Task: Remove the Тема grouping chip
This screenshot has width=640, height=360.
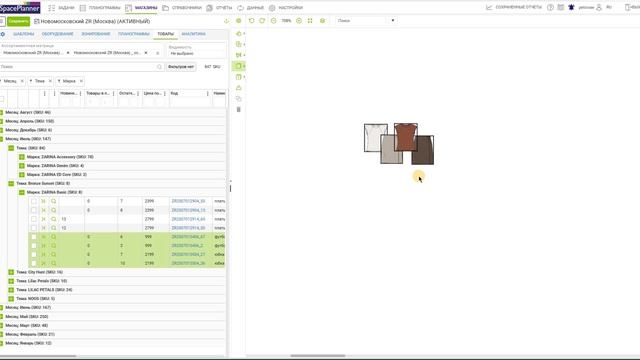Action: pos(50,81)
